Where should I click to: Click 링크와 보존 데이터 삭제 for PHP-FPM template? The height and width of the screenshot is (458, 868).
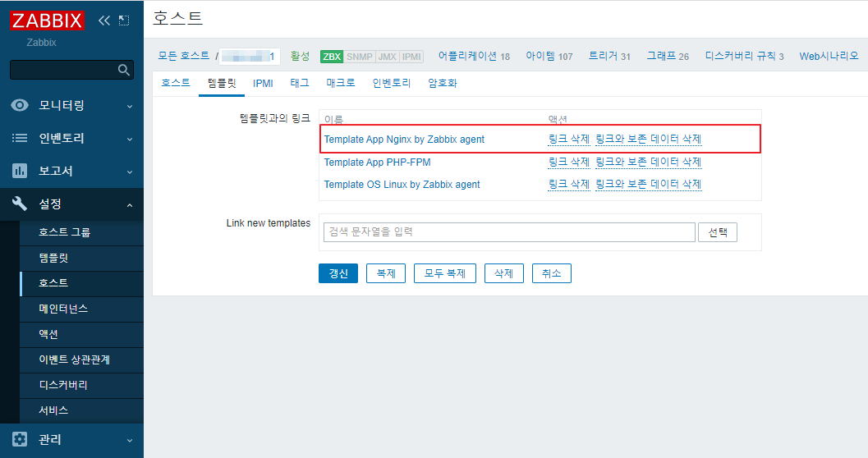click(648, 162)
